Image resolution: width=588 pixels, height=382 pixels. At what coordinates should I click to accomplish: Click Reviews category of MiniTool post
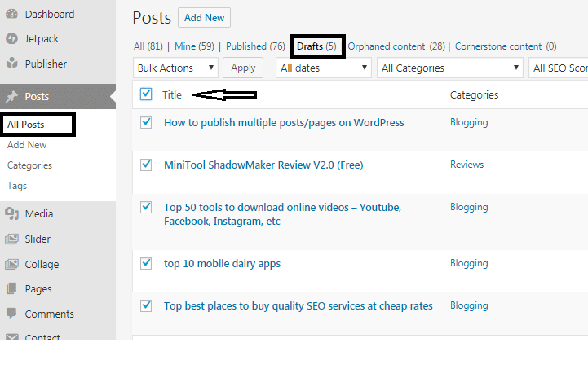(x=466, y=165)
